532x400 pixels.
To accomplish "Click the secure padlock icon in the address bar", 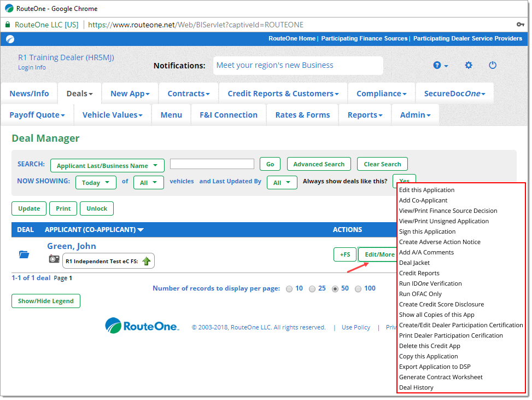I will [x=8, y=25].
